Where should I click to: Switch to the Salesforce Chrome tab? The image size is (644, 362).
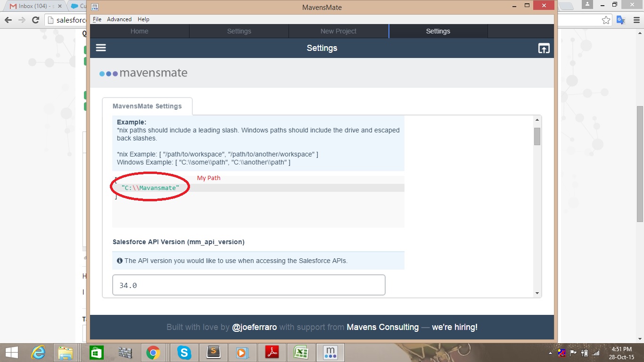click(x=78, y=6)
